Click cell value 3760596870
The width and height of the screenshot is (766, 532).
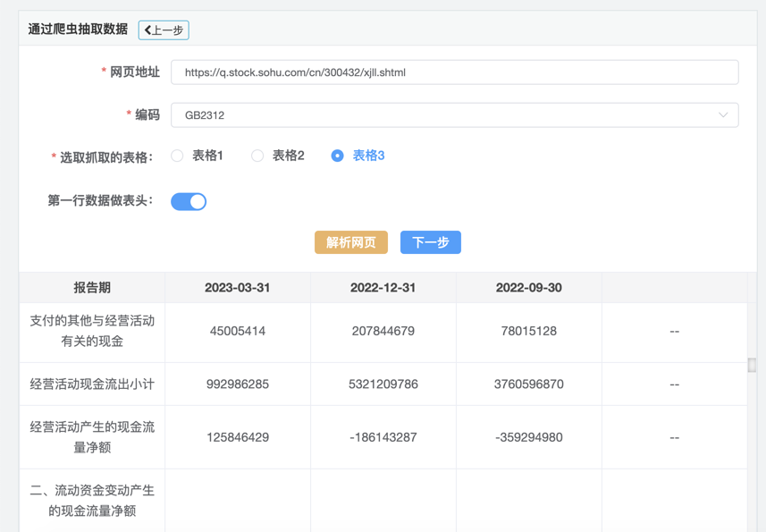tap(529, 384)
